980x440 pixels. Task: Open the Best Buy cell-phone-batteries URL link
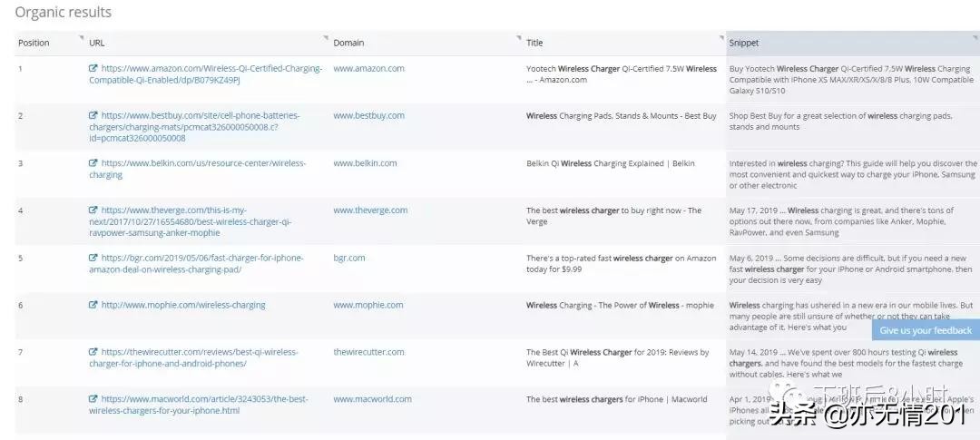(194, 127)
